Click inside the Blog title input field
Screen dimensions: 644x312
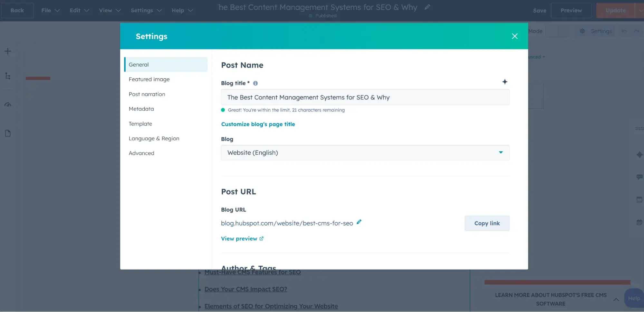[x=365, y=97]
